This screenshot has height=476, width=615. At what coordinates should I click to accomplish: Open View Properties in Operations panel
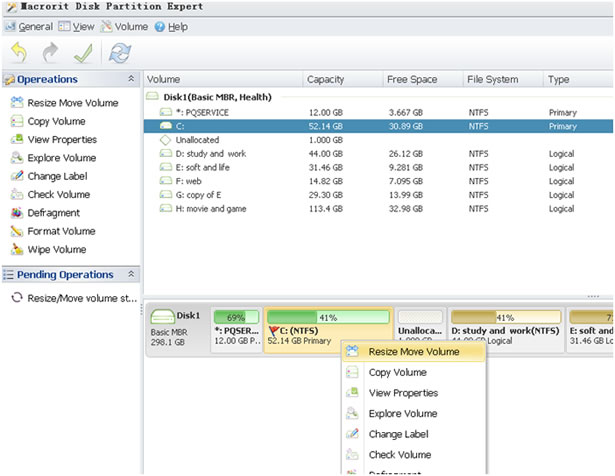(x=54, y=139)
